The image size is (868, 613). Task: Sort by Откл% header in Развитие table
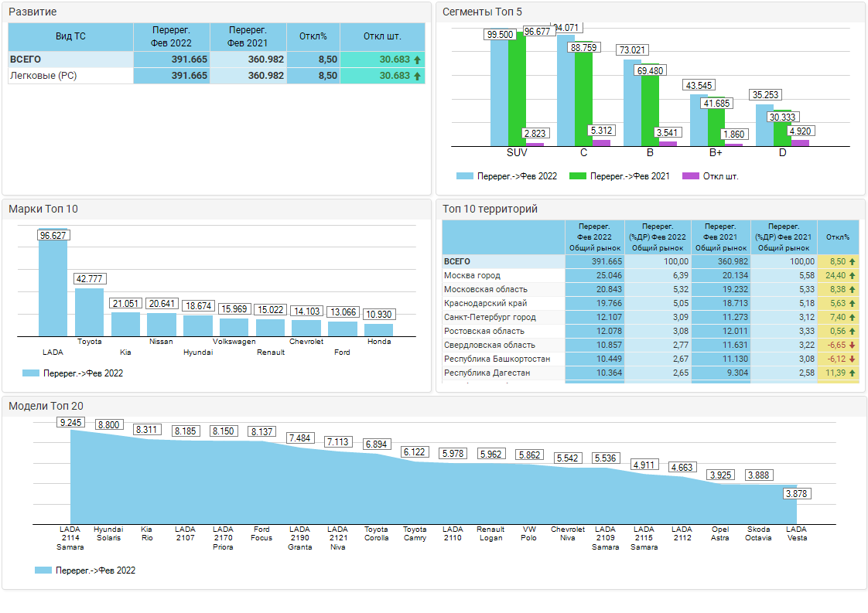click(313, 36)
